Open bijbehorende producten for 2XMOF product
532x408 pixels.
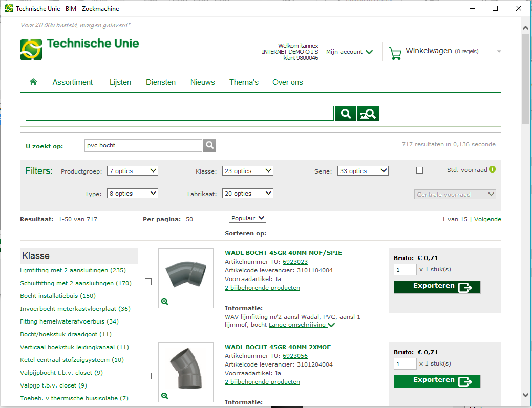tap(262, 382)
